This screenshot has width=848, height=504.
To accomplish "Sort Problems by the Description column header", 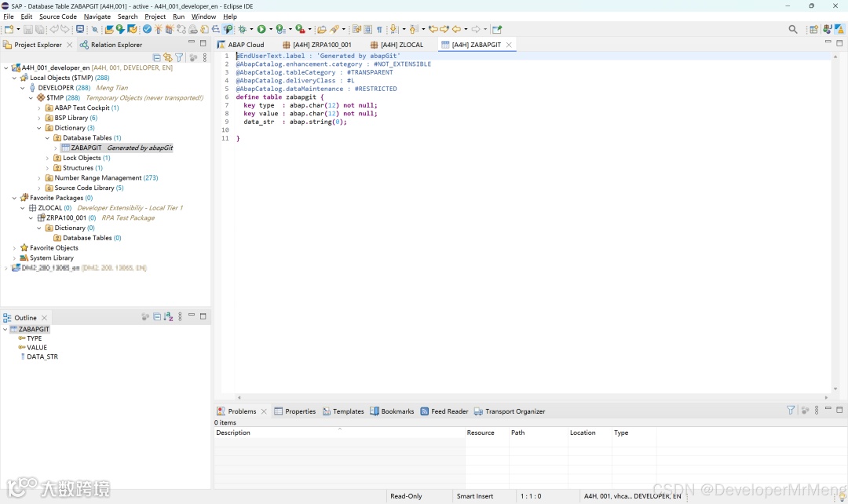I will (339, 433).
